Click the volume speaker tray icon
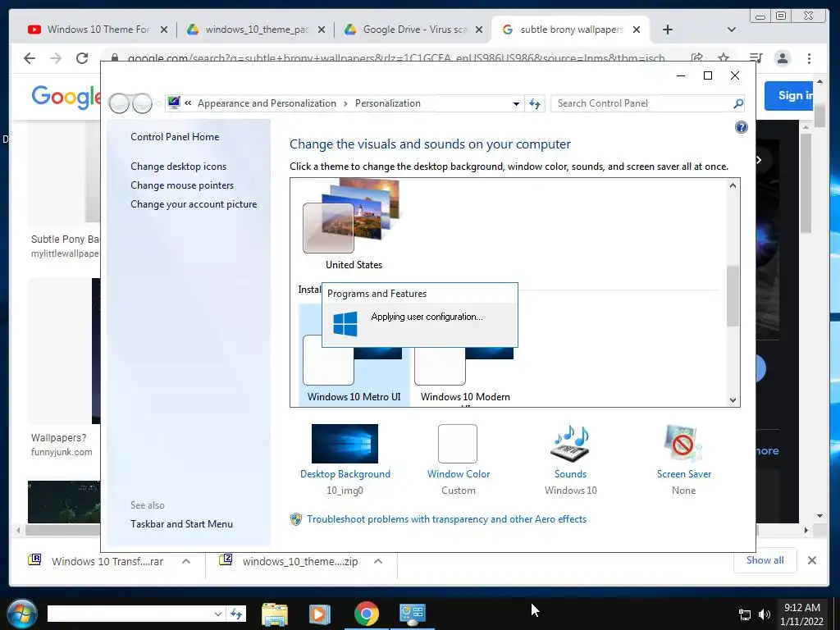The width and height of the screenshot is (840, 630). coord(765,614)
